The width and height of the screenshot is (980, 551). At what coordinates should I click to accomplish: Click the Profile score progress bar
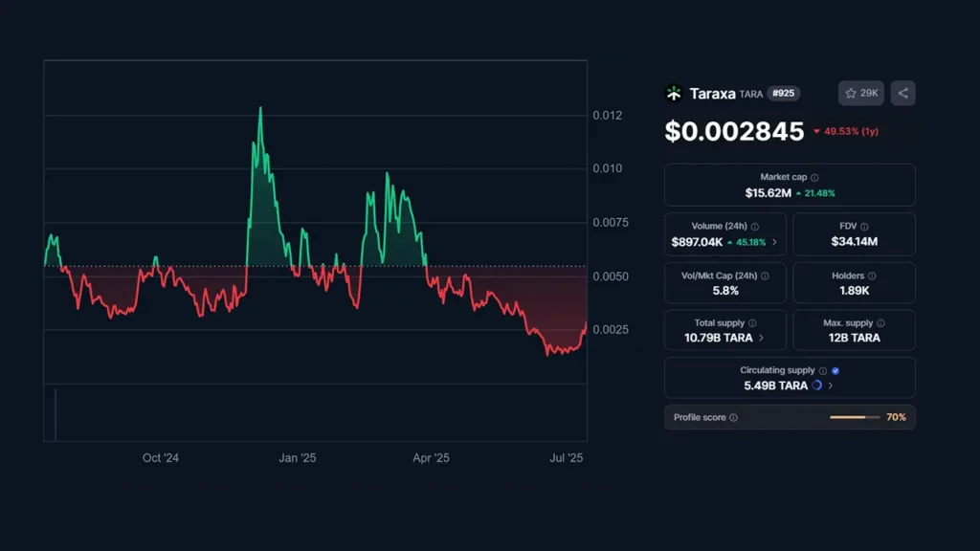855,417
